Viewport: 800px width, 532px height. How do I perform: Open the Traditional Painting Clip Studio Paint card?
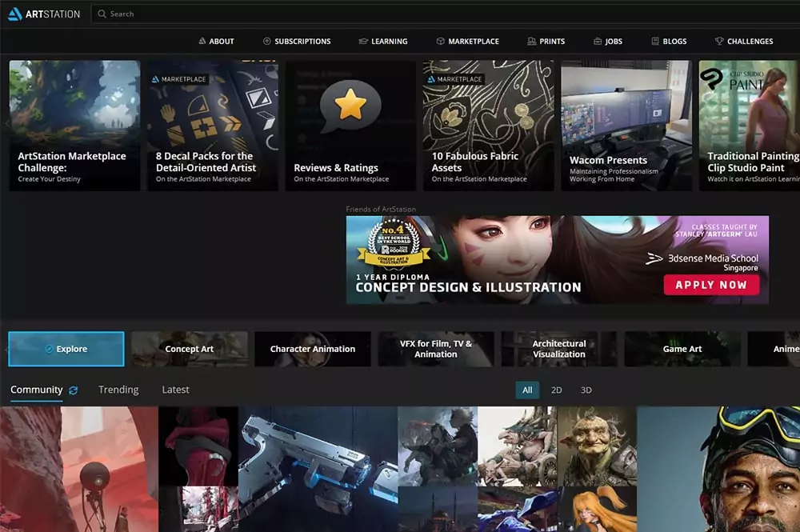(750, 126)
